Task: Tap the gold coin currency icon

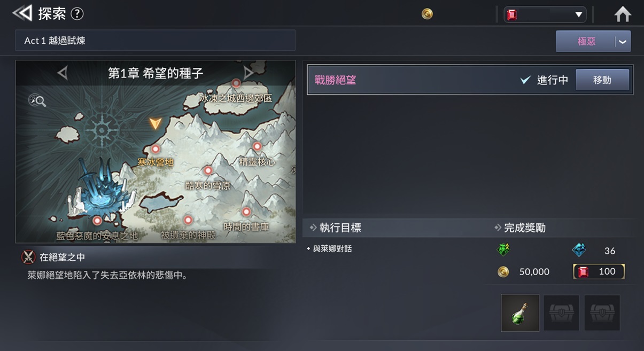Action: (x=427, y=14)
